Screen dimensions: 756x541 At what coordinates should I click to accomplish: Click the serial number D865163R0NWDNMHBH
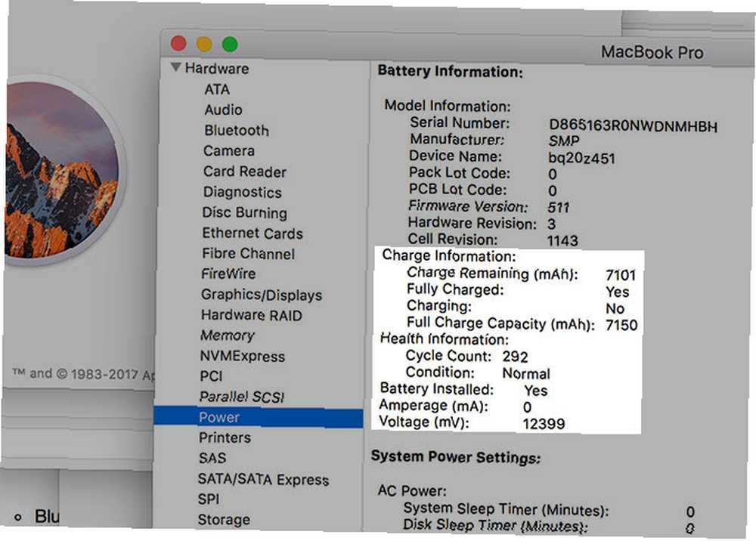(x=633, y=125)
